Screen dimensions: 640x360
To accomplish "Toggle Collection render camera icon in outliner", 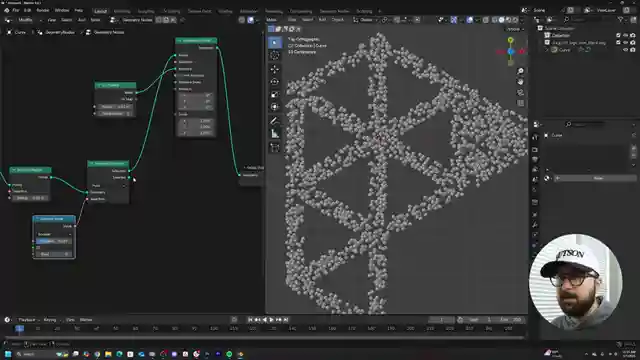I will coord(633,36).
